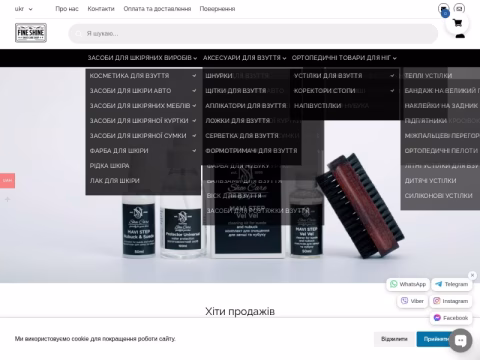Open the Повернення link

[217, 9]
